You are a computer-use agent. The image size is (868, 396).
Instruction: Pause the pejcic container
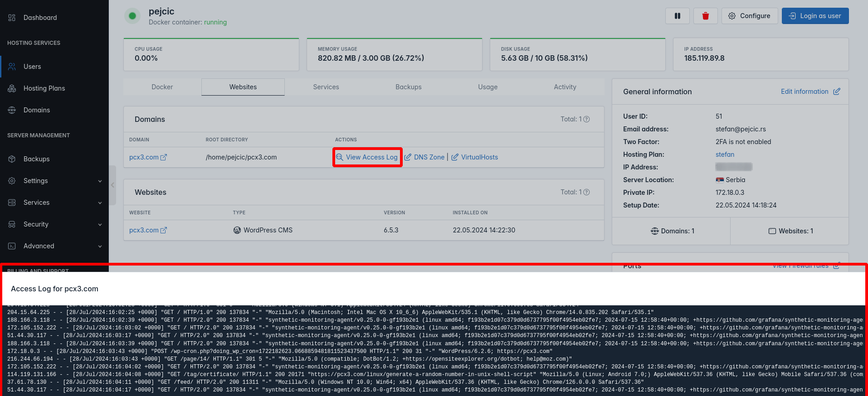678,16
